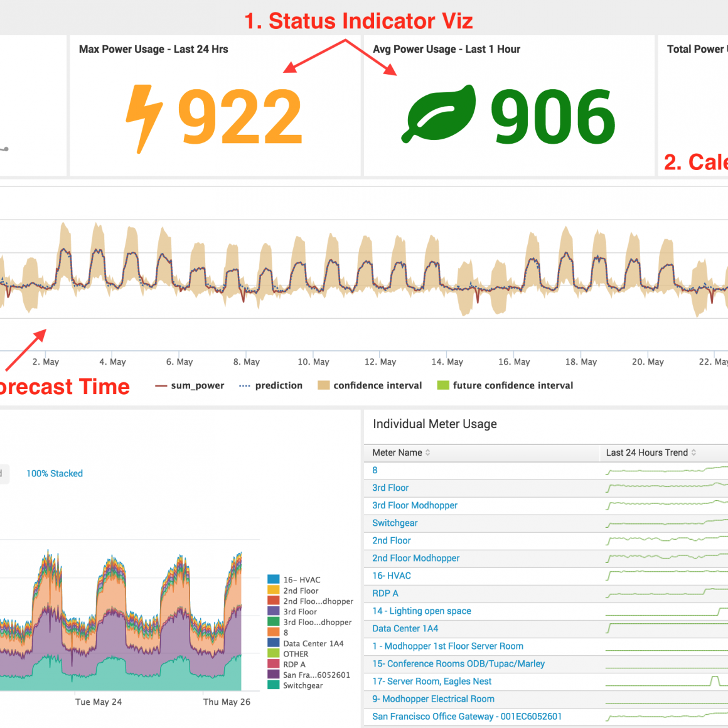Select the 16- HVAC meter row
Image resolution: width=728 pixels, height=728 pixels.
click(x=392, y=575)
